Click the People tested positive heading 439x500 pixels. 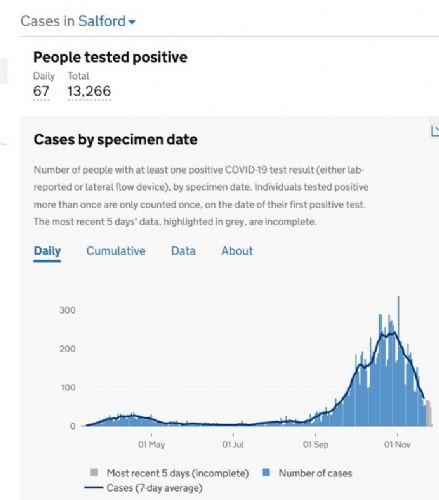[x=110, y=57]
